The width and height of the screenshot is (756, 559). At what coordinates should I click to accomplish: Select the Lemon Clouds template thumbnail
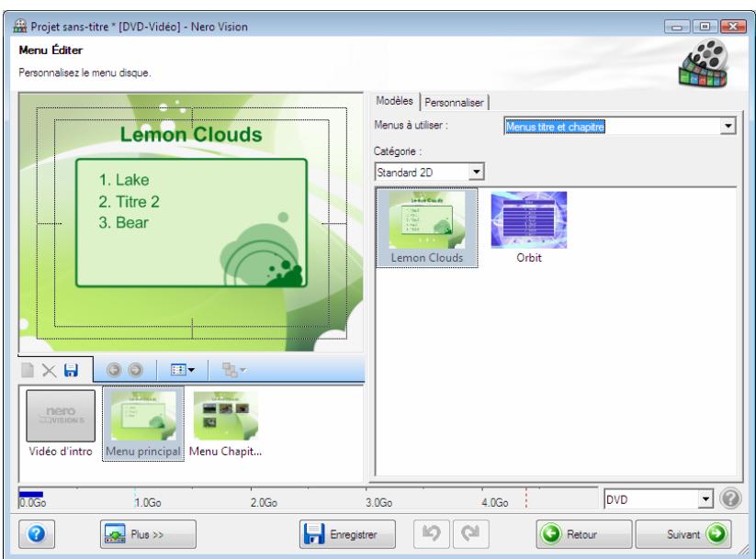(427, 228)
